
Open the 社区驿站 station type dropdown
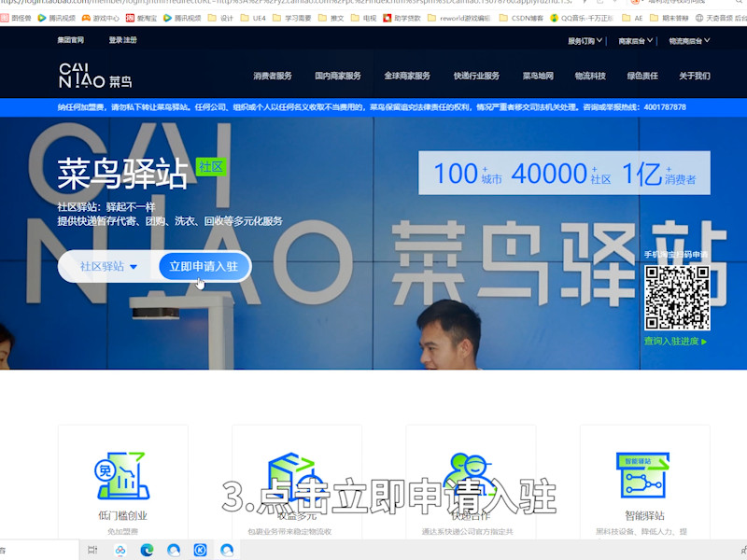tap(108, 266)
